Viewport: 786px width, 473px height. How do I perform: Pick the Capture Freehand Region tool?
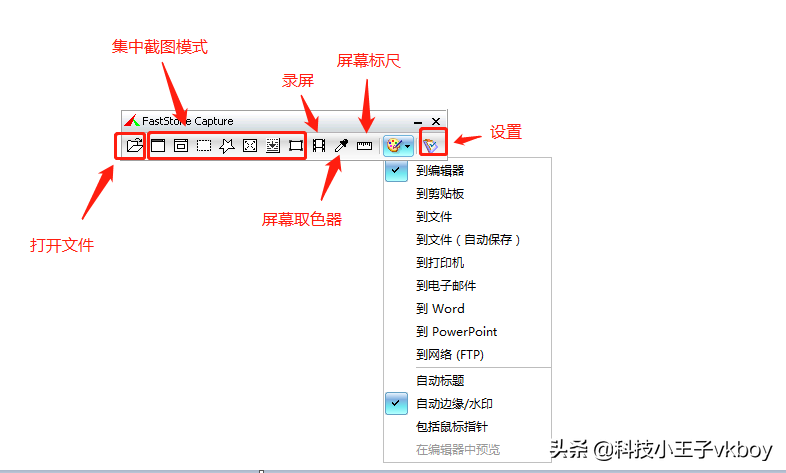click(x=227, y=146)
